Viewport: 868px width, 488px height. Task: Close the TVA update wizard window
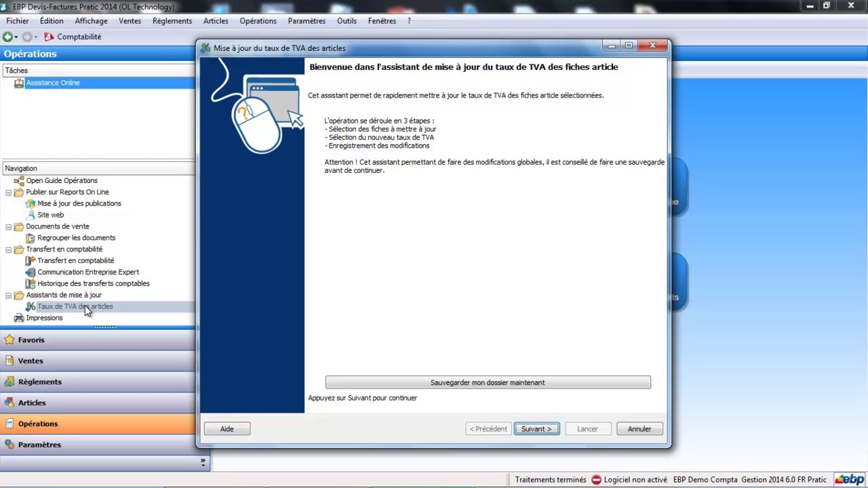coord(652,45)
